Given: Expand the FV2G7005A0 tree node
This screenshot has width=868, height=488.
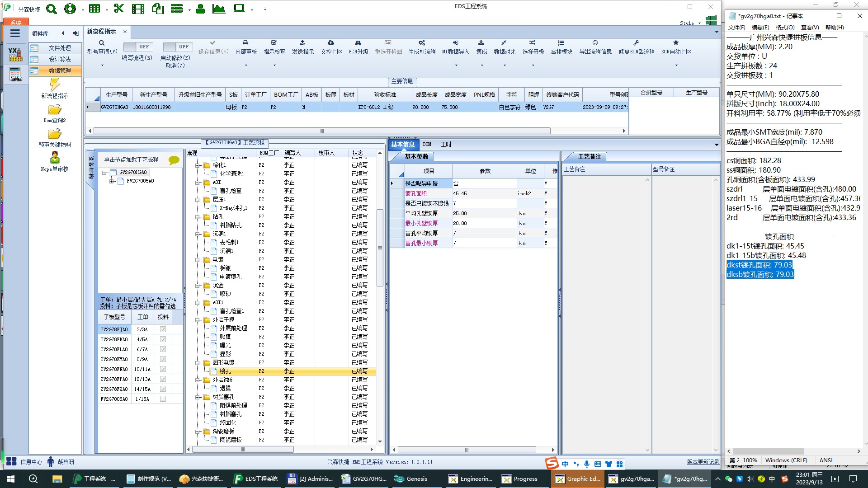Looking at the screenshot, I should (111, 181).
